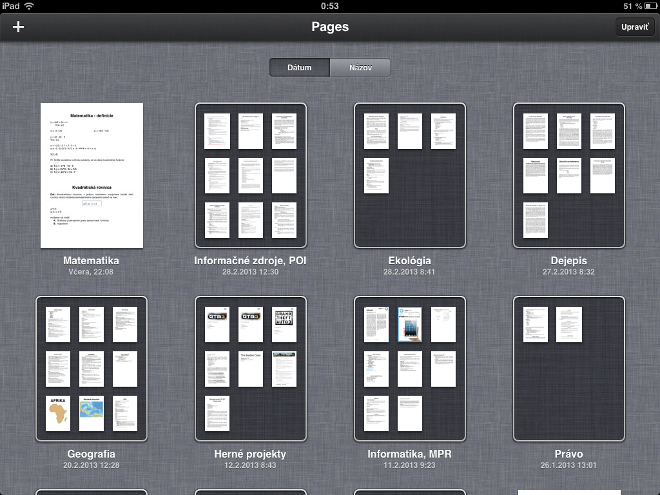This screenshot has width=660, height=495.
Task: Open the Matematika document thumbnail
Action: pyautogui.click(x=92, y=176)
